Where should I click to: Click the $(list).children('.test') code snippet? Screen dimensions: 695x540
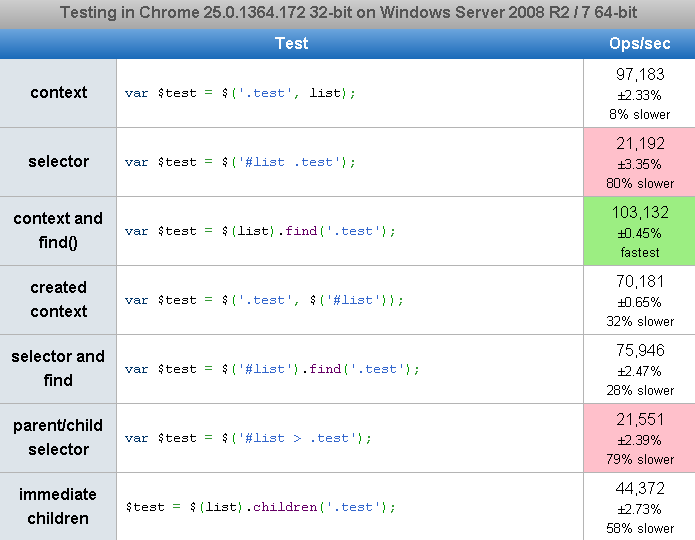pos(260,507)
